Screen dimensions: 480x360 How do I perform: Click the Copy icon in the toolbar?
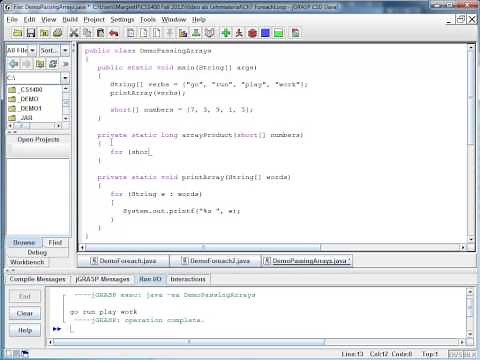(x=87, y=33)
